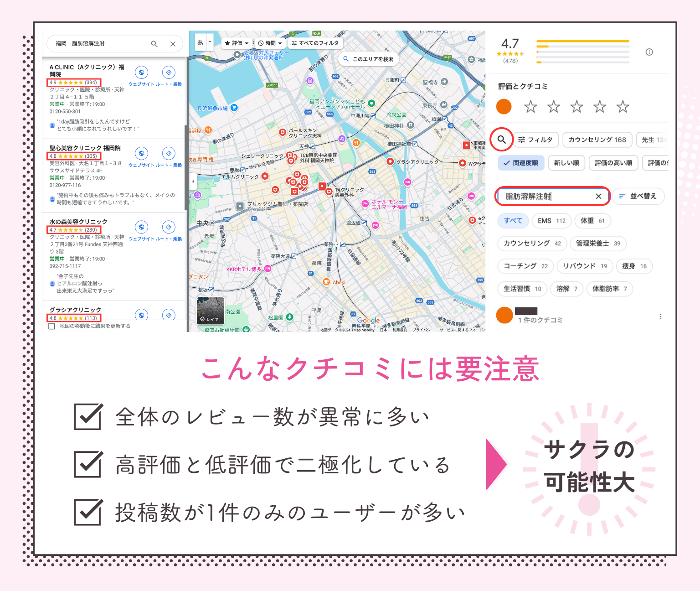Rate five stars in 評価とクチコミ
700x591 pixels.
point(623,107)
